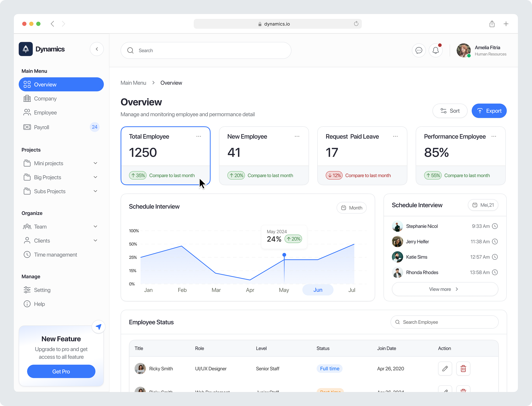This screenshot has height=406, width=532.
Task: Open notifications bell
Action: click(x=436, y=50)
